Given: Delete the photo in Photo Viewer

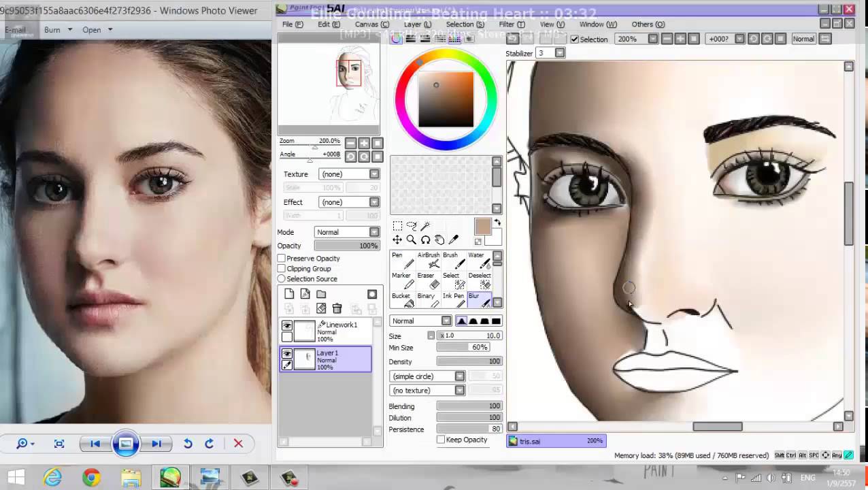Looking at the screenshot, I should click(x=238, y=444).
